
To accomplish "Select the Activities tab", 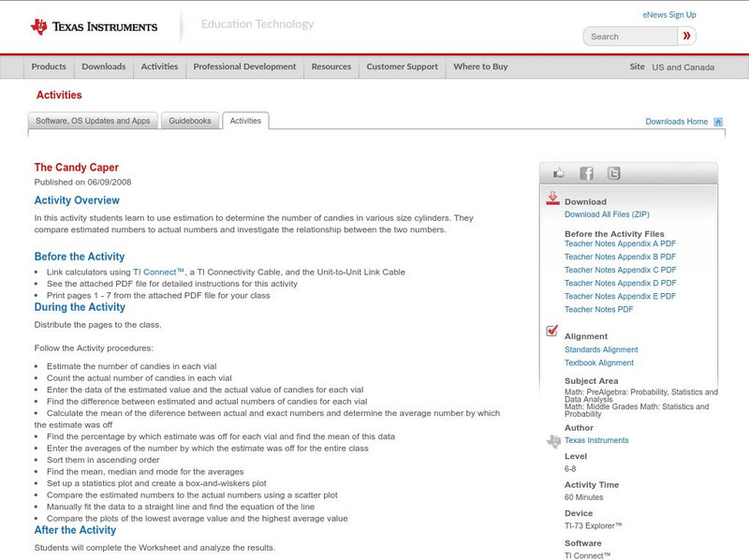I will tap(245, 121).
